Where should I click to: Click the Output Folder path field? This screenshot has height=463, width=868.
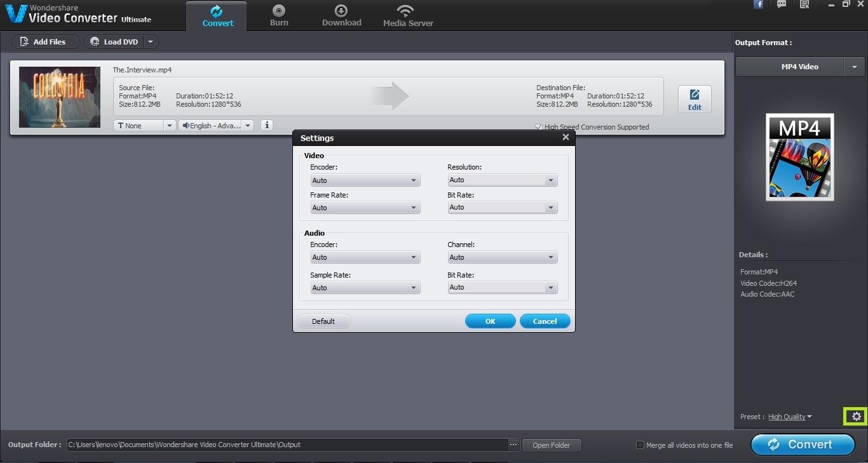(x=287, y=445)
